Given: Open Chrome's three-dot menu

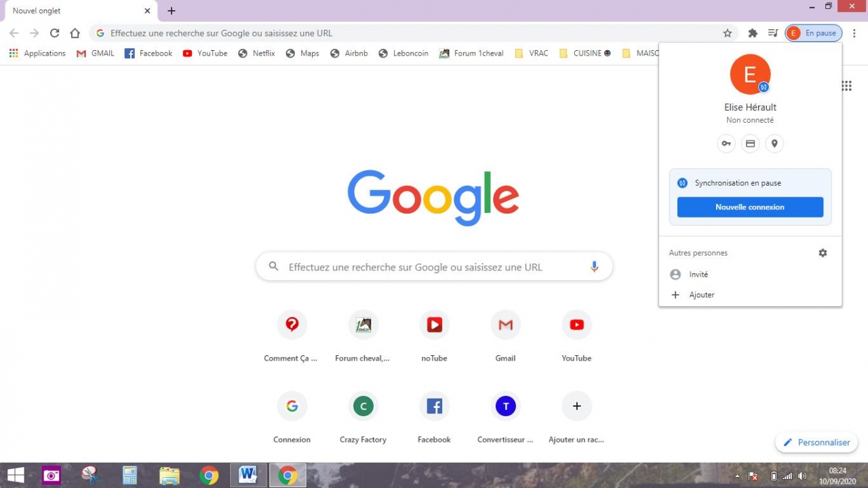Looking at the screenshot, I should pyautogui.click(x=854, y=33).
